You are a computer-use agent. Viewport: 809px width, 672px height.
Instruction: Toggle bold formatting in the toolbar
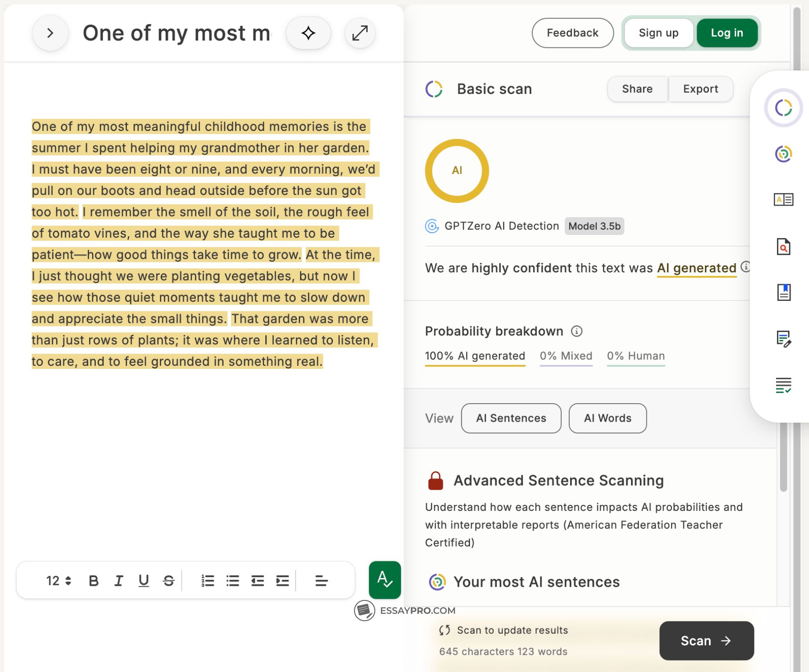94,581
